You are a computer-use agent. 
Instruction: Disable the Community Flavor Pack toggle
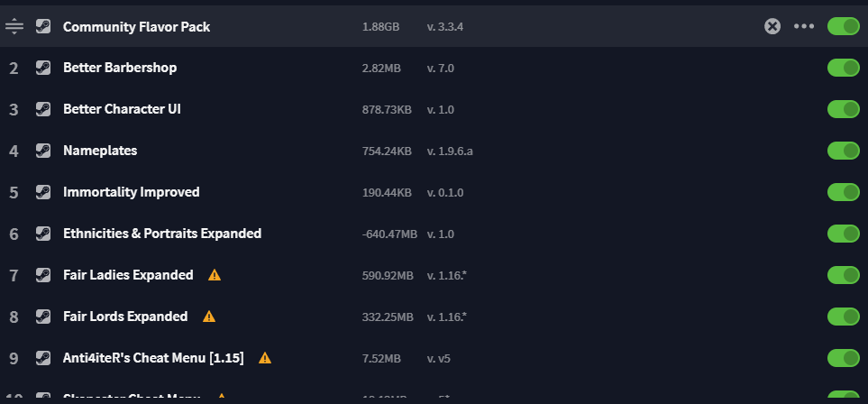point(843,26)
